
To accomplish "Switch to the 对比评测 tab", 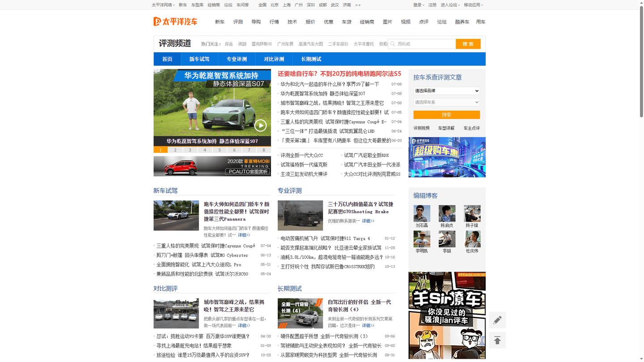I will tap(274, 59).
